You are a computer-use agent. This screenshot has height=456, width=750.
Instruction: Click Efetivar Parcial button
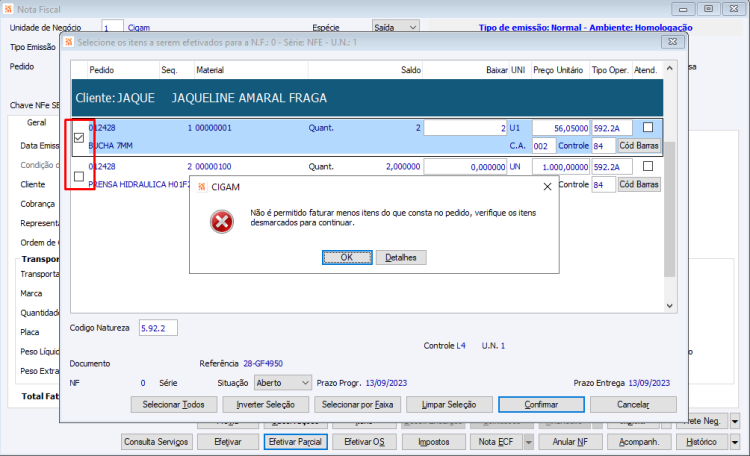295,442
